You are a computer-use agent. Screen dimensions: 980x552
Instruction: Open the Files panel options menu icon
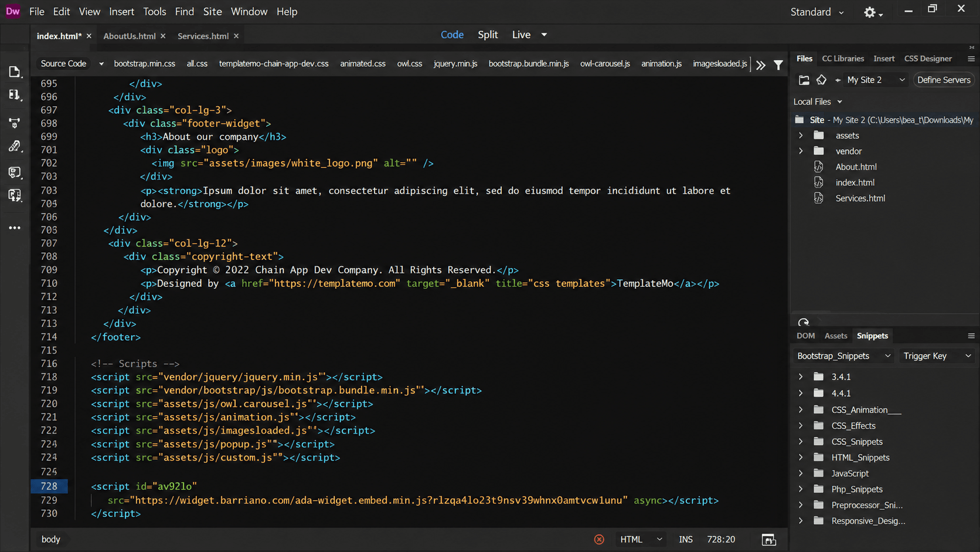point(971,59)
